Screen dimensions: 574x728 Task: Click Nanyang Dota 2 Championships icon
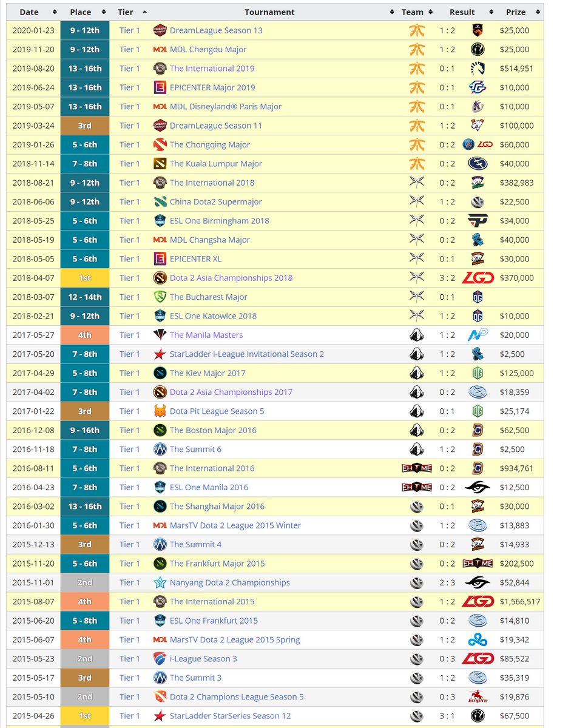pos(160,582)
